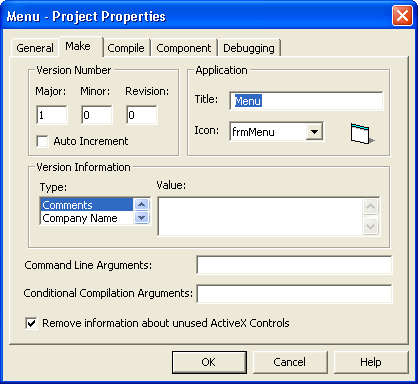Confirm with the OK button

pos(209,362)
